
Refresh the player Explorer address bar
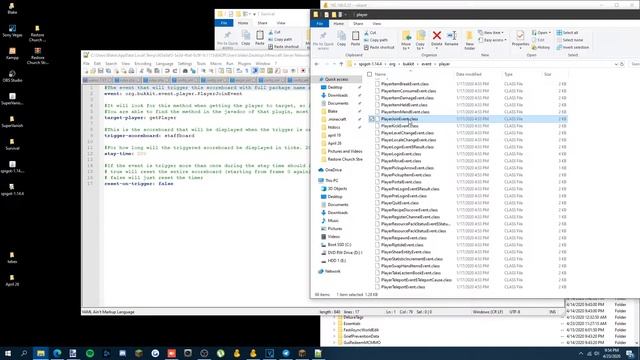(622, 64)
